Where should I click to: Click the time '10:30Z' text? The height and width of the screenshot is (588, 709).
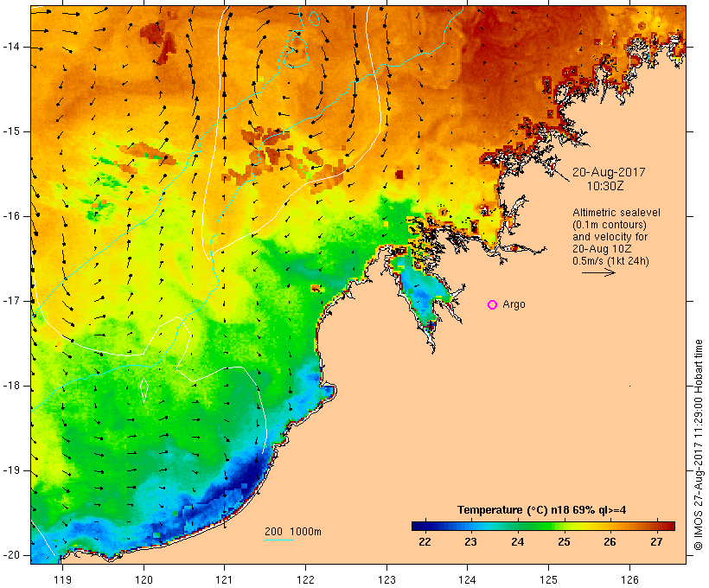(x=605, y=186)
